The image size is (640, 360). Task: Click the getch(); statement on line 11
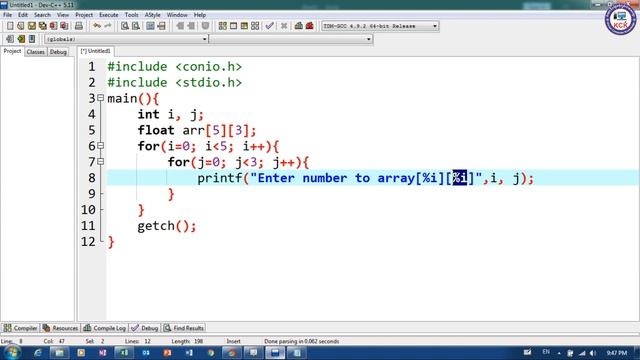pyautogui.click(x=167, y=226)
